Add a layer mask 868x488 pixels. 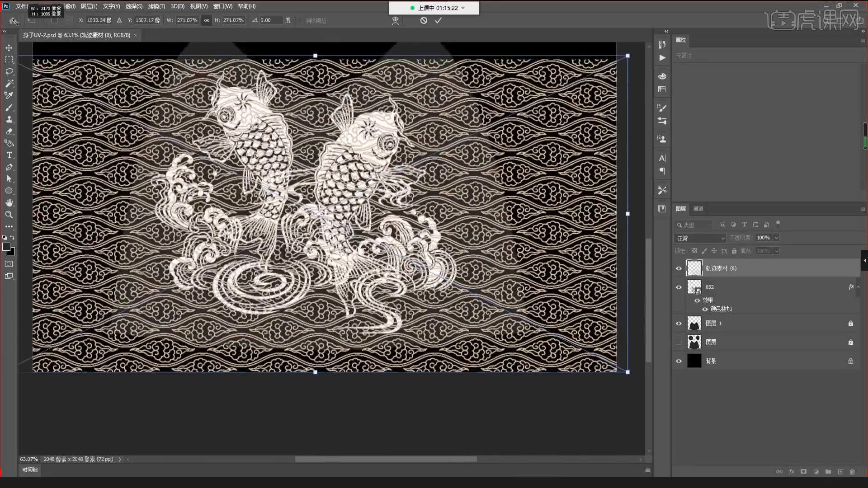coord(803,472)
